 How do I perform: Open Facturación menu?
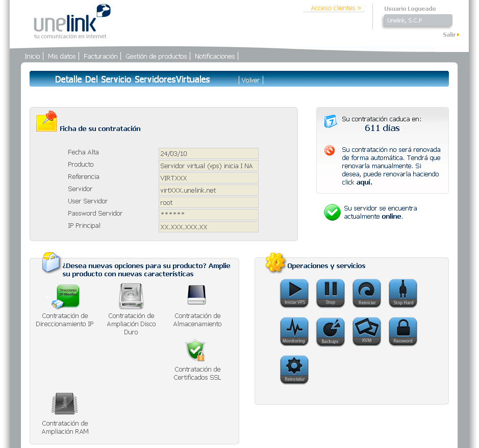click(100, 56)
